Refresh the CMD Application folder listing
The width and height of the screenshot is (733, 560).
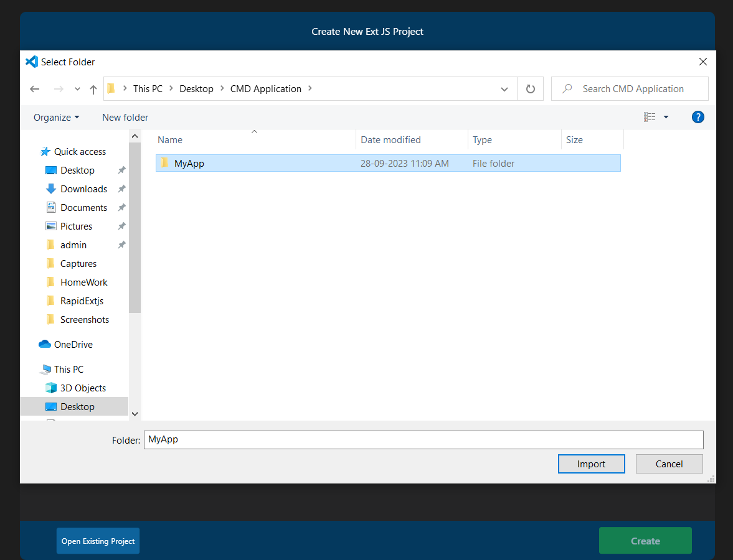coord(530,89)
